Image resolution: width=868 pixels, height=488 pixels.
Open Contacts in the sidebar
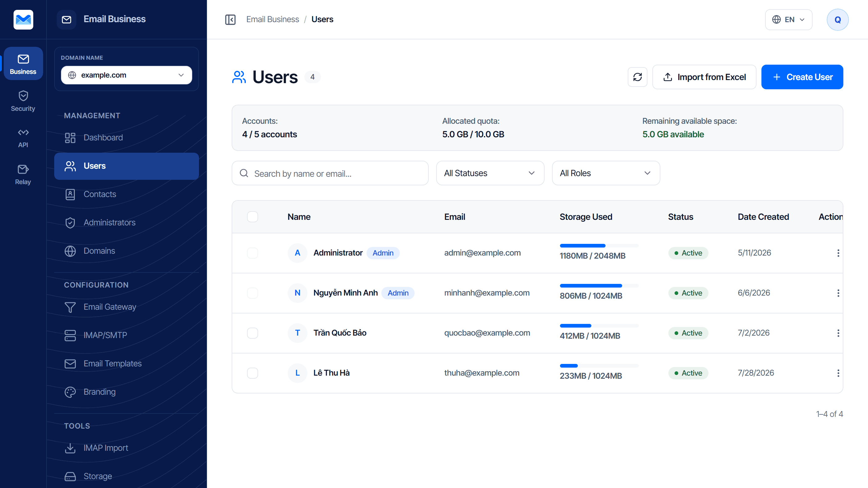126,194
